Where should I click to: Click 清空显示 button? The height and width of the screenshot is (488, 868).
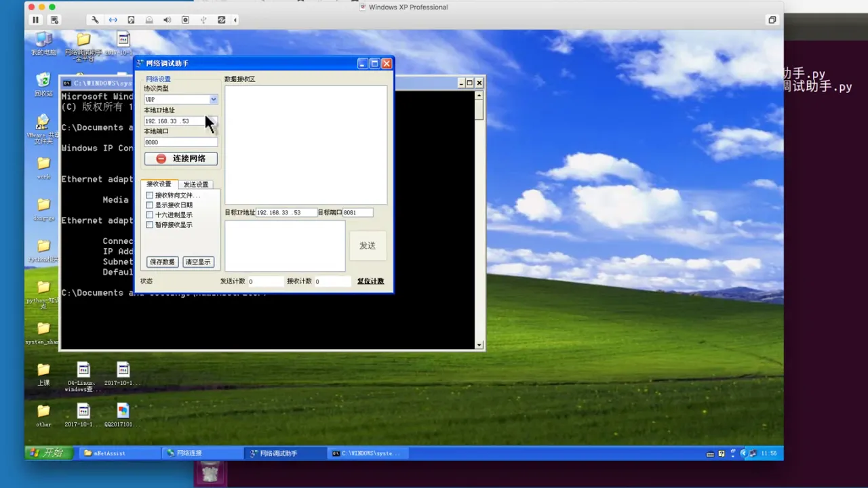pos(198,262)
